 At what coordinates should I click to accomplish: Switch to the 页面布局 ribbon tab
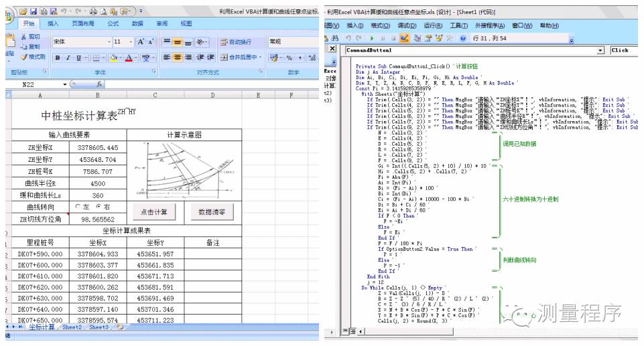(x=83, y=23)
